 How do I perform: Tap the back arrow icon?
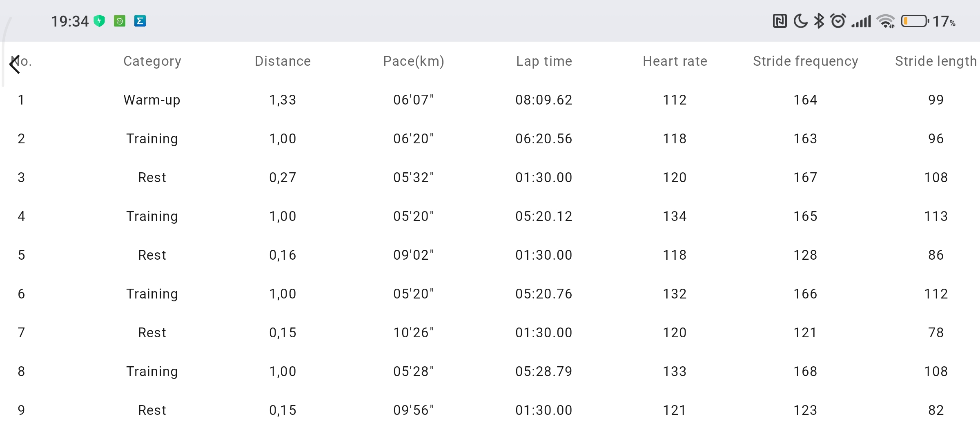pos(15,64)
